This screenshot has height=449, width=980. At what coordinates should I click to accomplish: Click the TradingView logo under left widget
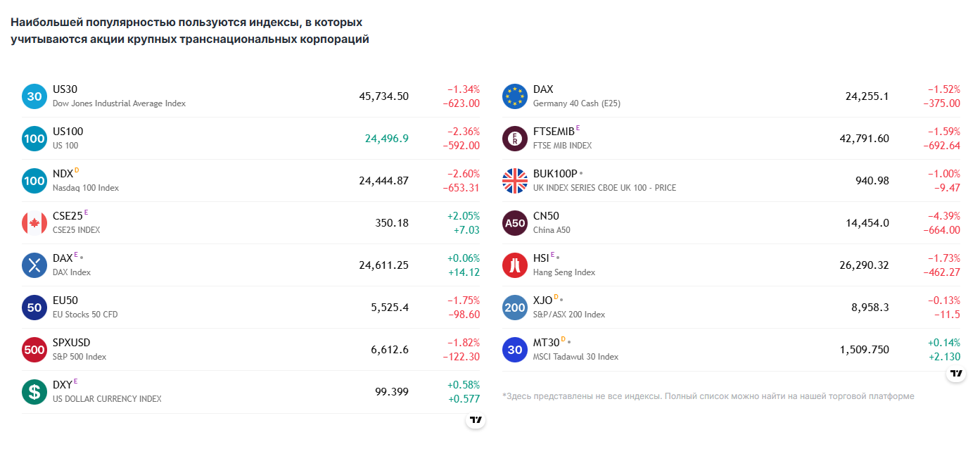[476, 420]
